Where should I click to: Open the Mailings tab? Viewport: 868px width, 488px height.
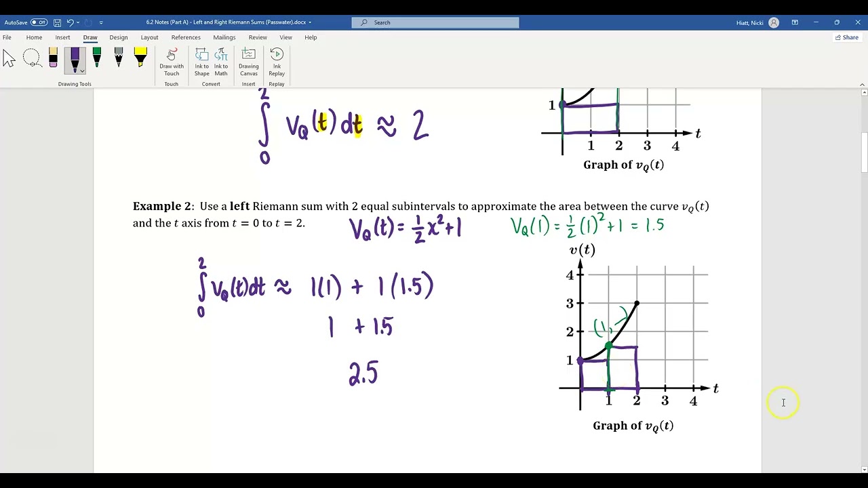pyautogui.click(x=224, y=37)
